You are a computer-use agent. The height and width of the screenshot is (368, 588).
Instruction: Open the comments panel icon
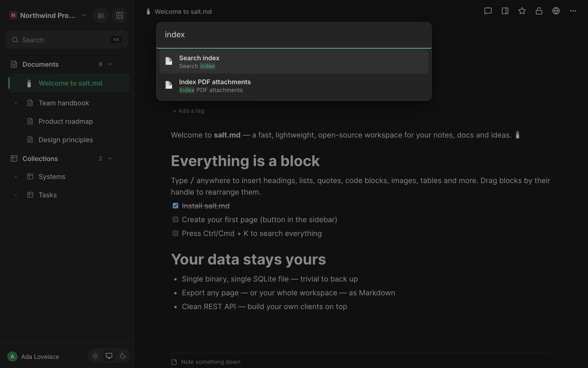coord(488,11)
